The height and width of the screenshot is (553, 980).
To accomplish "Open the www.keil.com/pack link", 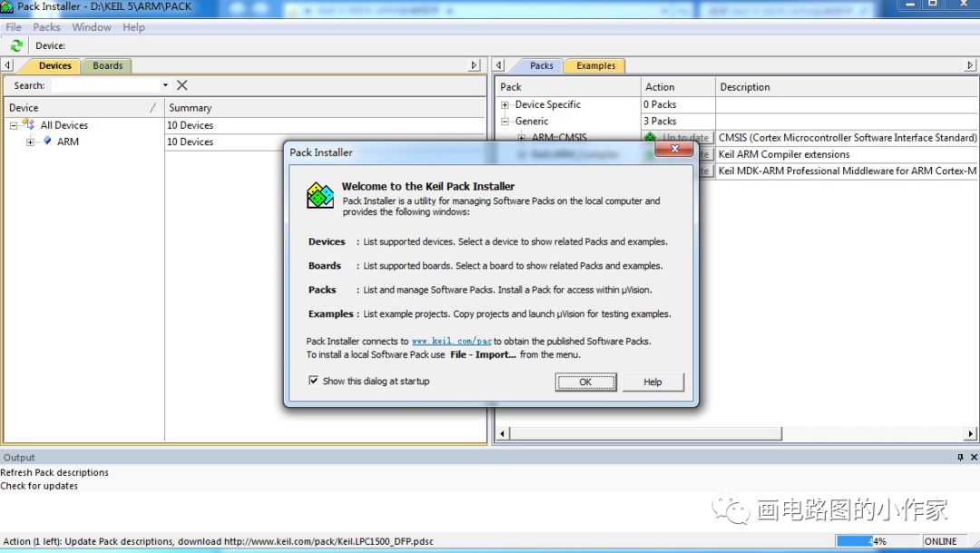I will pos(451,341).
